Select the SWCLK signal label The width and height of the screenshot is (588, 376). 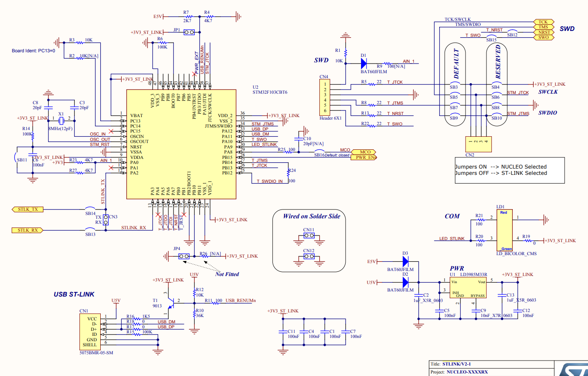[548, 92]
